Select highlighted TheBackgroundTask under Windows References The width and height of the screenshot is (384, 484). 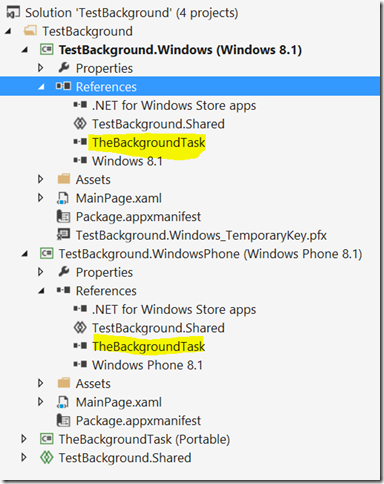(149, 143)
